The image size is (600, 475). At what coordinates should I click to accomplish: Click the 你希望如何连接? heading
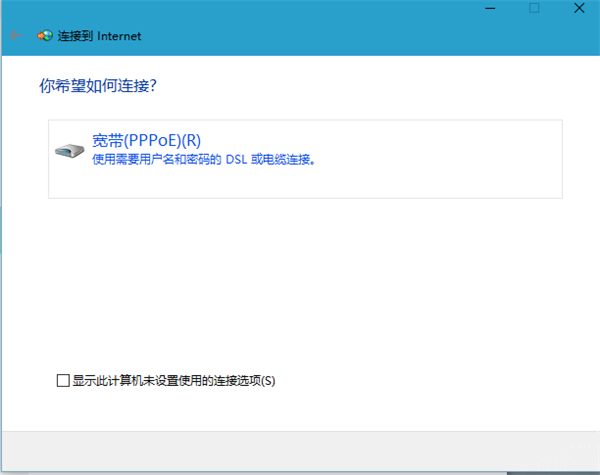(x=97, y=86)
